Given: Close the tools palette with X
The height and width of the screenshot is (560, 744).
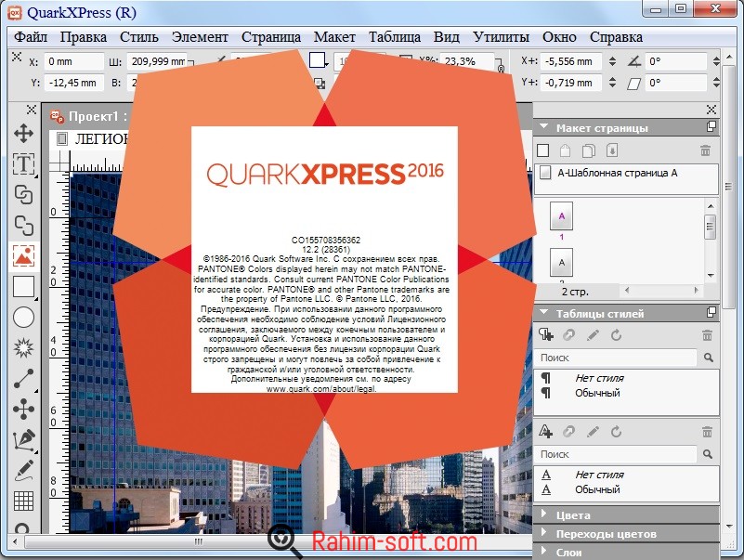Looking at the screenshot, I should click(x=32, y=110).
